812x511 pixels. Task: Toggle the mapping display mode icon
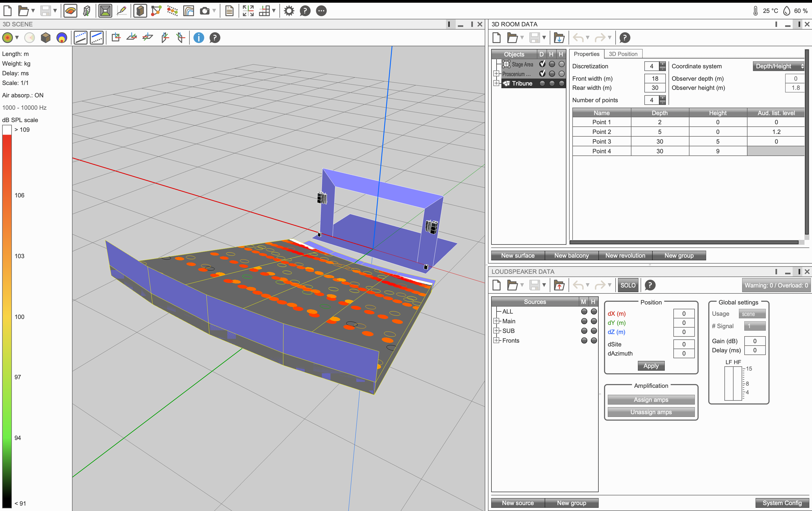(x=70, y=11)
